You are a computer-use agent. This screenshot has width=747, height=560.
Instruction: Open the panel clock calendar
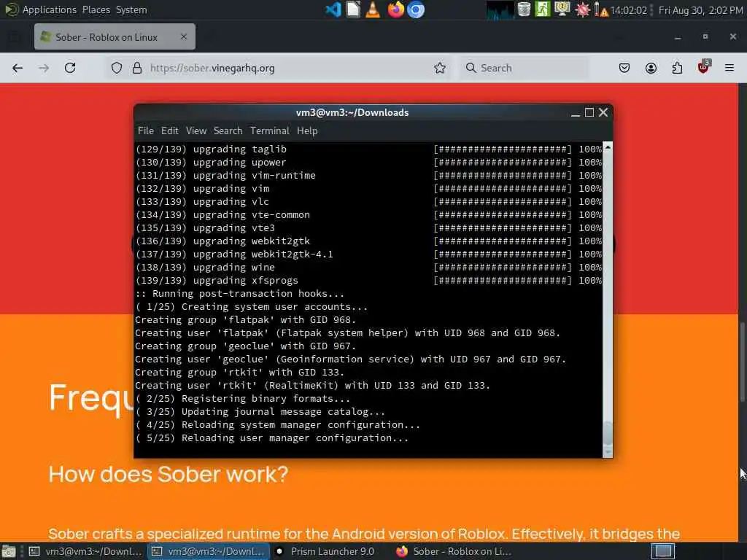pyautogui.click(x=700, y=10)
